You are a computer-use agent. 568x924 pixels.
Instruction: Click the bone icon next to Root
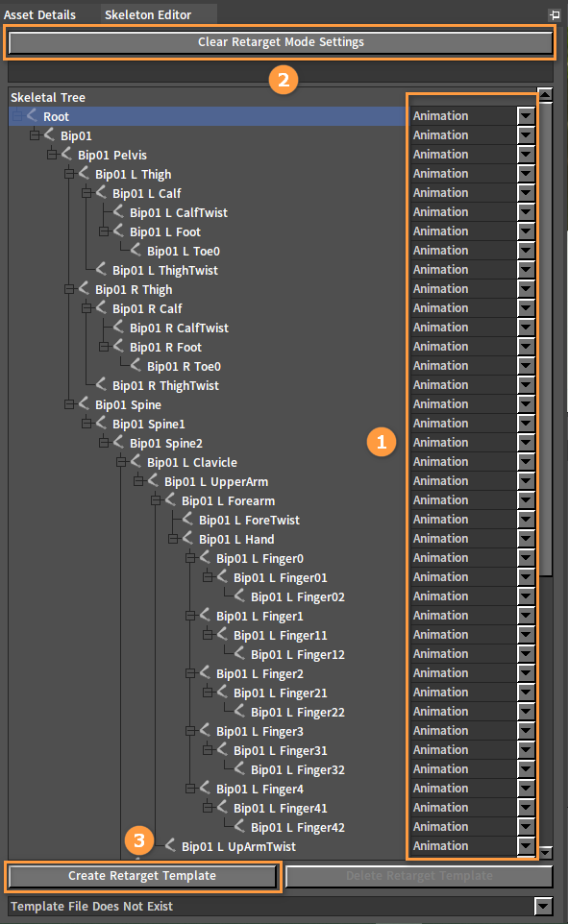[x=32, y=116]
